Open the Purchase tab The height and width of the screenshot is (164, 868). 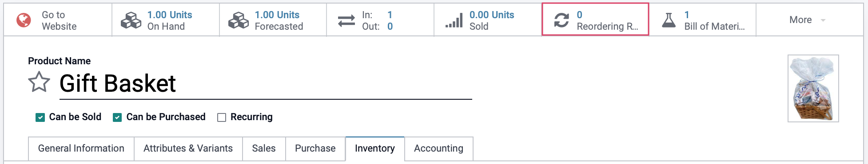[x=315, y=148]
